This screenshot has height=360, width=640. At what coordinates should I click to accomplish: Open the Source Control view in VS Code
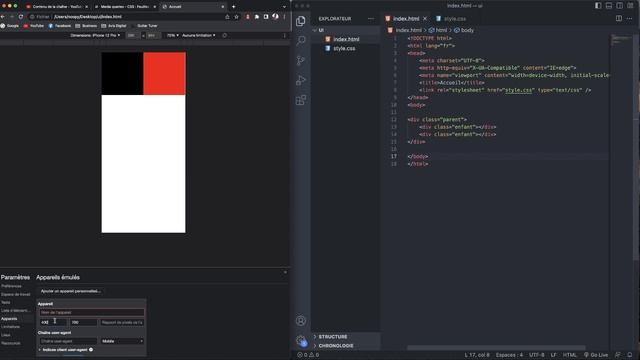click(x=301, y=60)
